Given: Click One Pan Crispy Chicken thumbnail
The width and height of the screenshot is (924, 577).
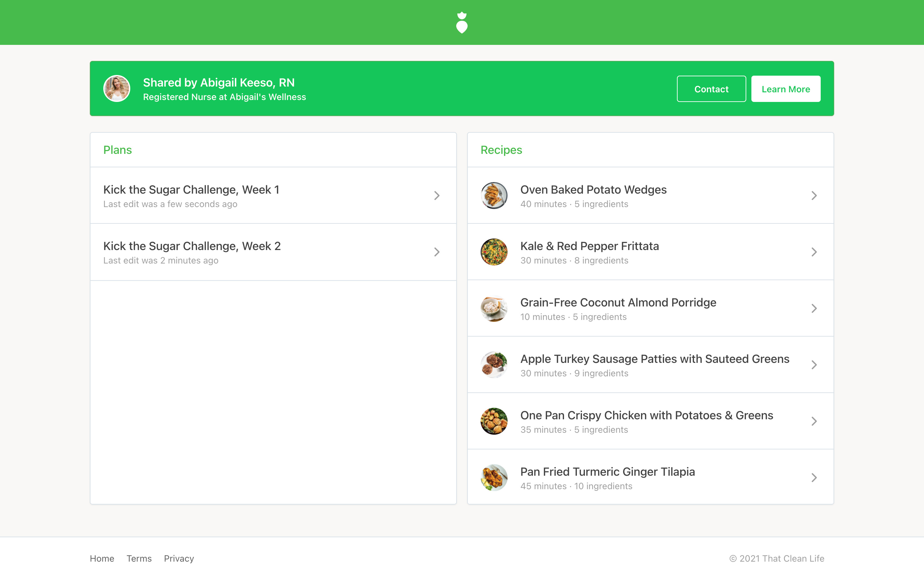Looking at the screenshot, I should [x=494, y=421].
